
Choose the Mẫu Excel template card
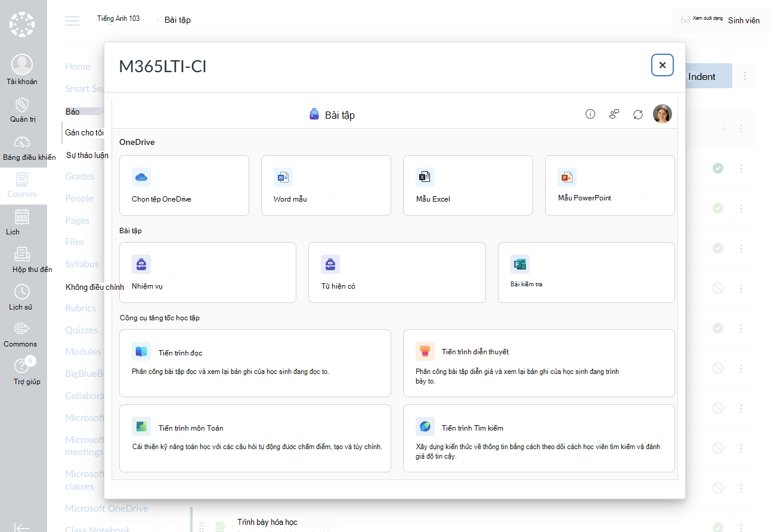click(x=468, y=185)
